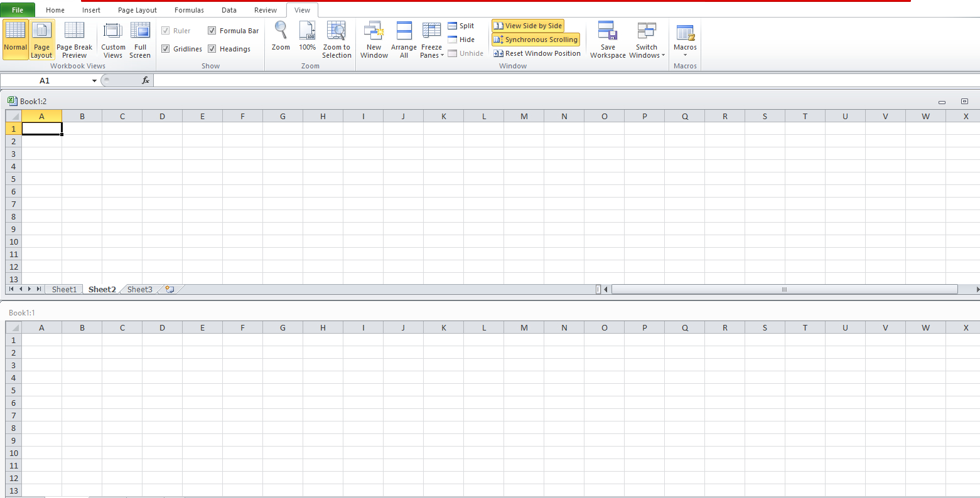Screen dimensions: 980x498
Task: Click next sheet tab arrow
Action: tap(30, 289)
